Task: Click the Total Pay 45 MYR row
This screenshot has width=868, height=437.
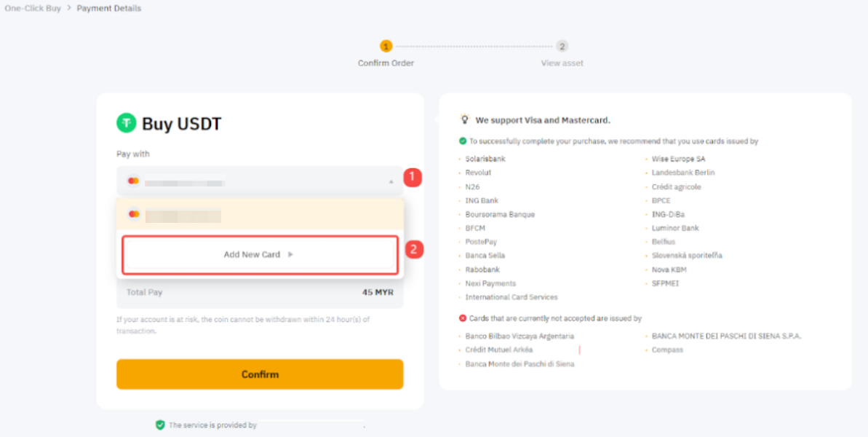Action: click(260, 292)
